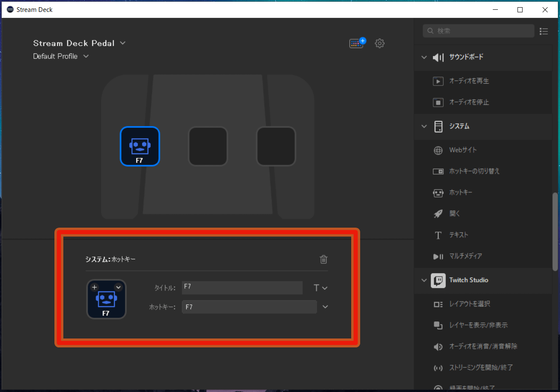Select the レイアウトを選択 action

[483, 304]
